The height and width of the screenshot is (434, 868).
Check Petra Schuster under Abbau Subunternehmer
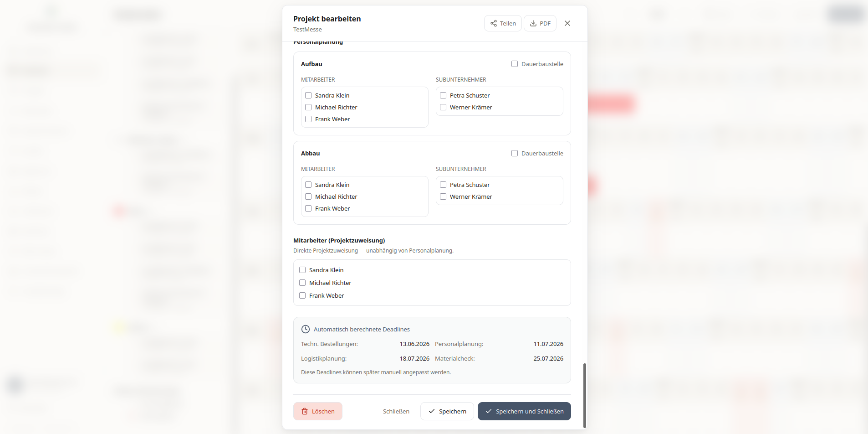click(443, 185)
